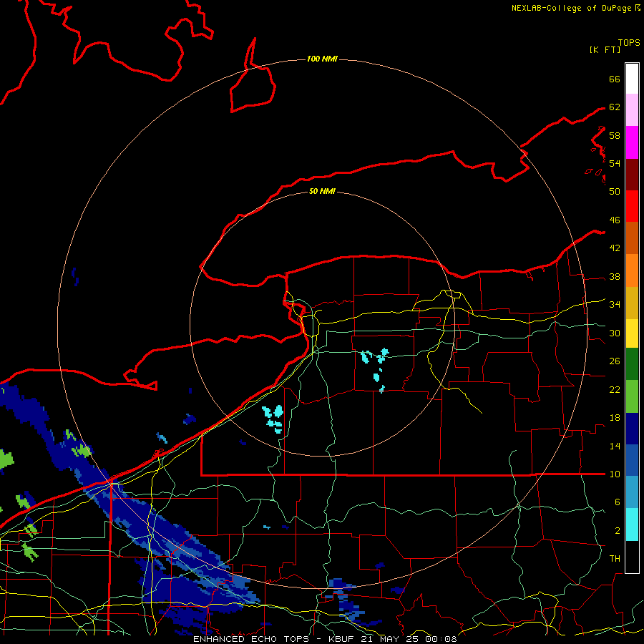Click the 'ENHANCED ECHO TOPS' product title
644x644 pixels.
coord(250,639)
